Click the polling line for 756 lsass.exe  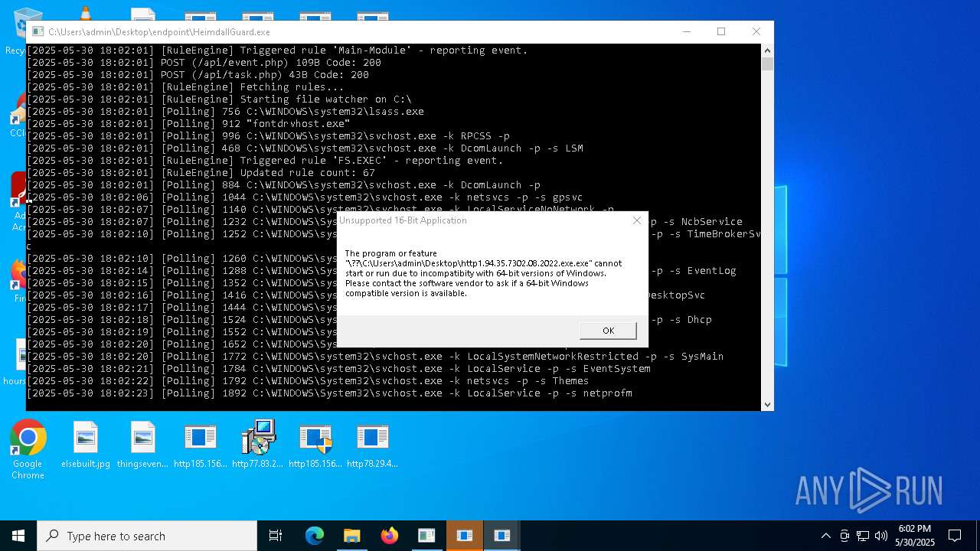225,112
